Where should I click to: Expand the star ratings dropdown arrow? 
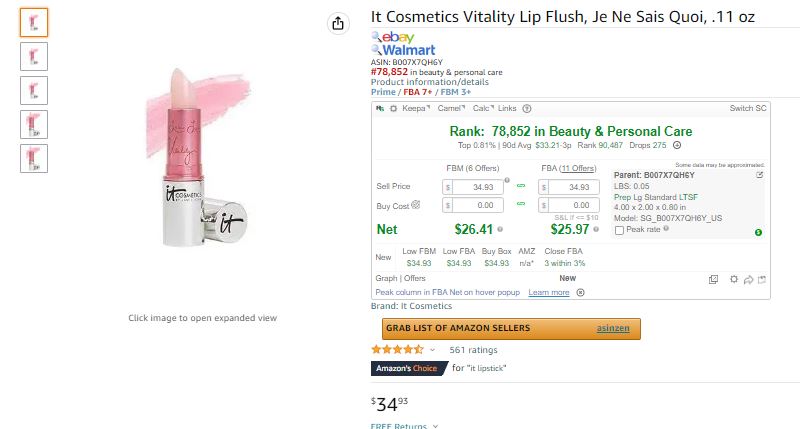pyautogui.click(x=432, y=350)
